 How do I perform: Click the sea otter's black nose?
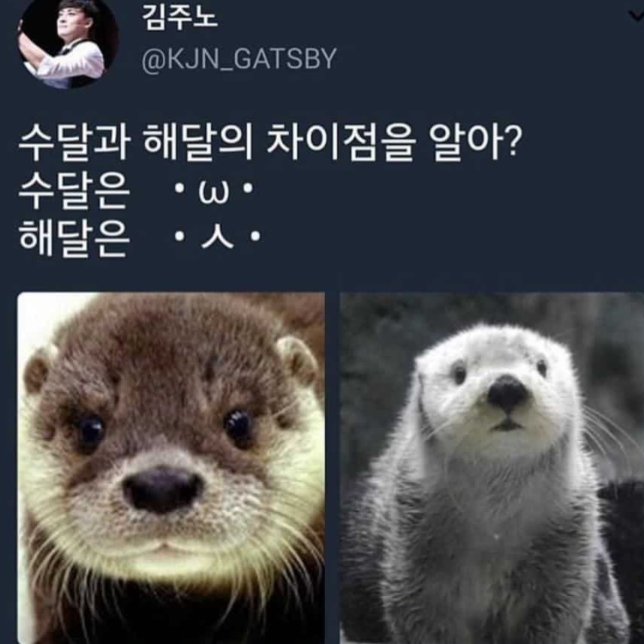(x=508, y=393)
